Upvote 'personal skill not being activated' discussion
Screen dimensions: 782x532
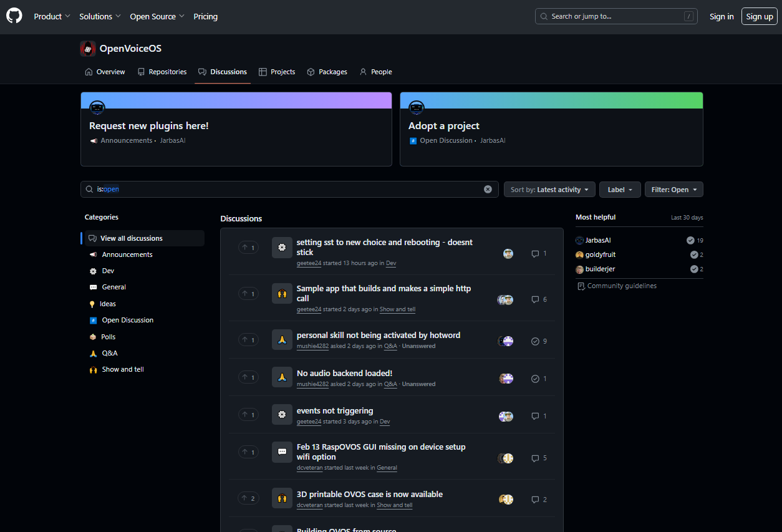tap(248, 340)
